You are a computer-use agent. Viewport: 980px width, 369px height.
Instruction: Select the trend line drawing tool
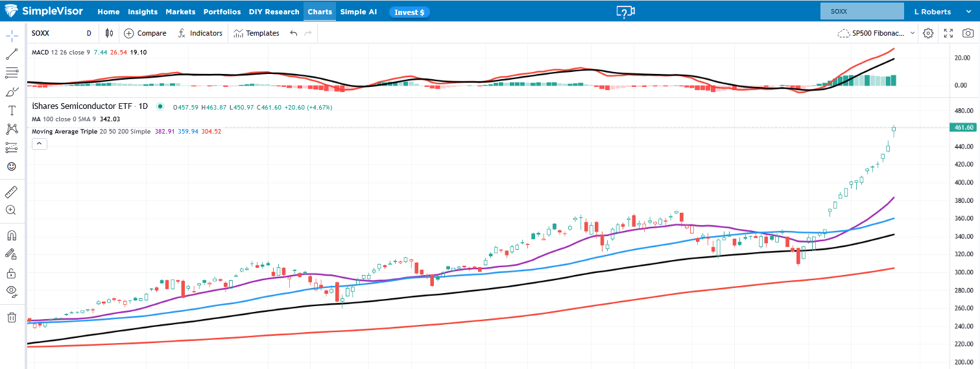click(x=12, y=54)
